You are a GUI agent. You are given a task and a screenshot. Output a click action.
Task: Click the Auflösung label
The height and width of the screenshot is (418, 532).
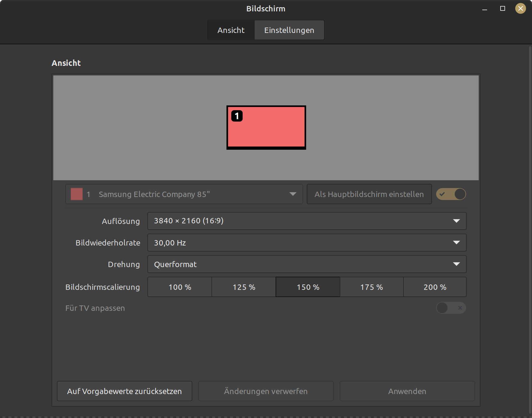click(121, 221)
